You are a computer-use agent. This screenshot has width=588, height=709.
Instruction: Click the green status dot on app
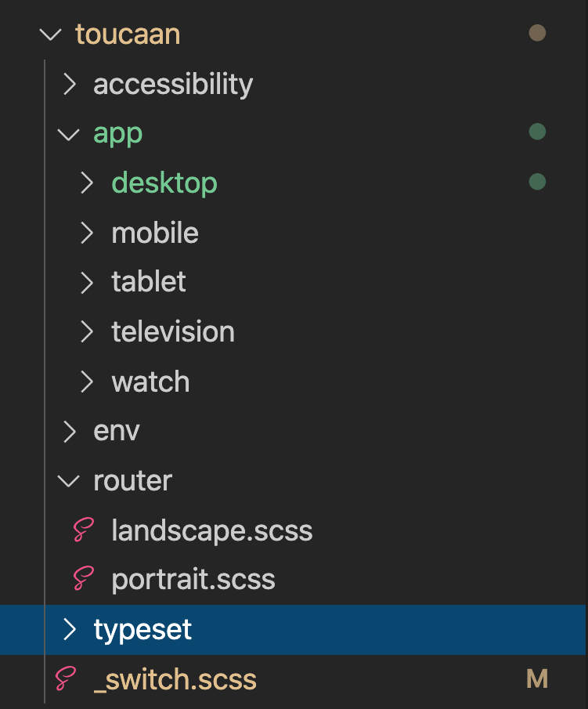(x=537, y=132)
